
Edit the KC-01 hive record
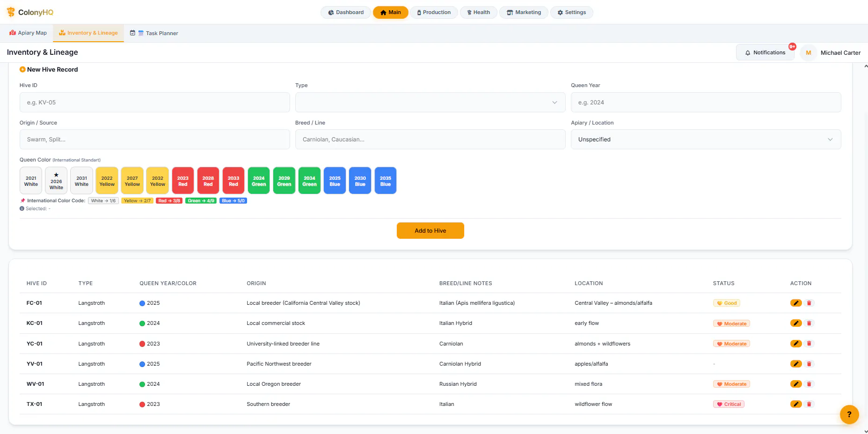tap(796, 323)
